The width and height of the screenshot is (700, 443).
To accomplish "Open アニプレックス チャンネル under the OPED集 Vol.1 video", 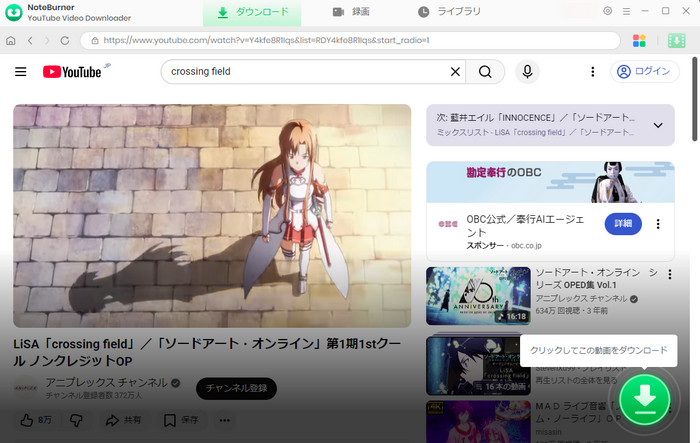I will pos(581,298).
